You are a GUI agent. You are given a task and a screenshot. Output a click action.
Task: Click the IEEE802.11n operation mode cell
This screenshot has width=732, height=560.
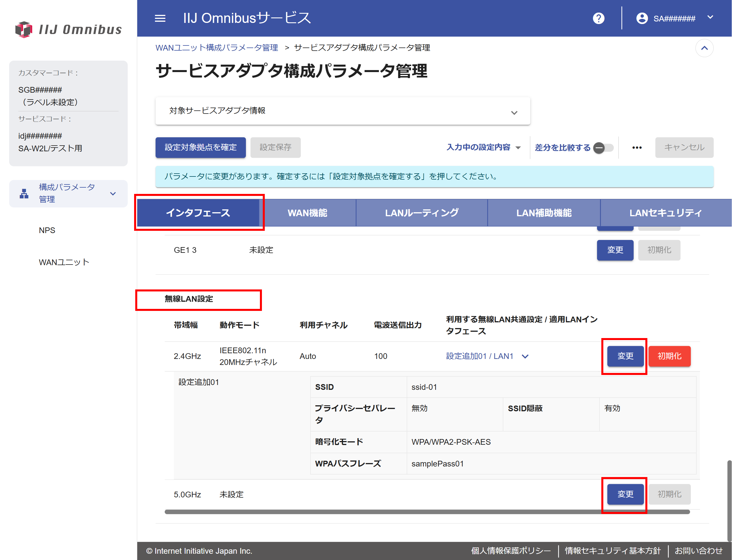click(x=248, y=356)
